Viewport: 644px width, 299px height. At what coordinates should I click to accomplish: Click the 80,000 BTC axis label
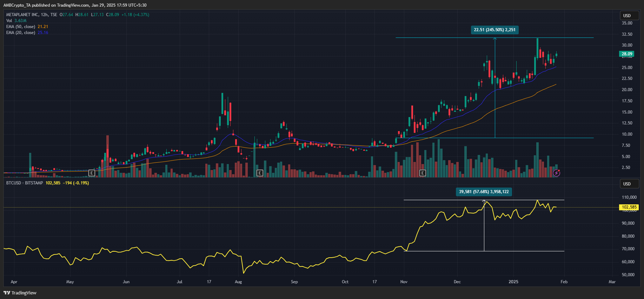pyautogui.click(x=628, y=236)
